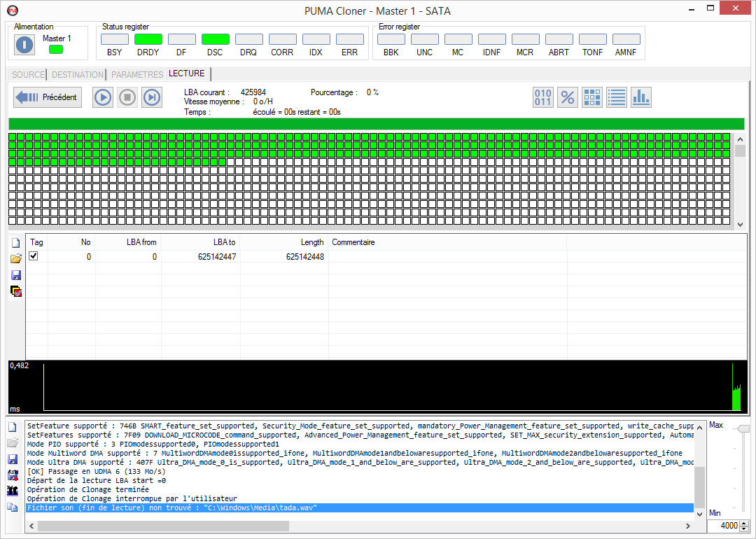The width and height of the screenshot is (756, 539).
Task: Clear the log with new-document icon
Action: (13, 427)
